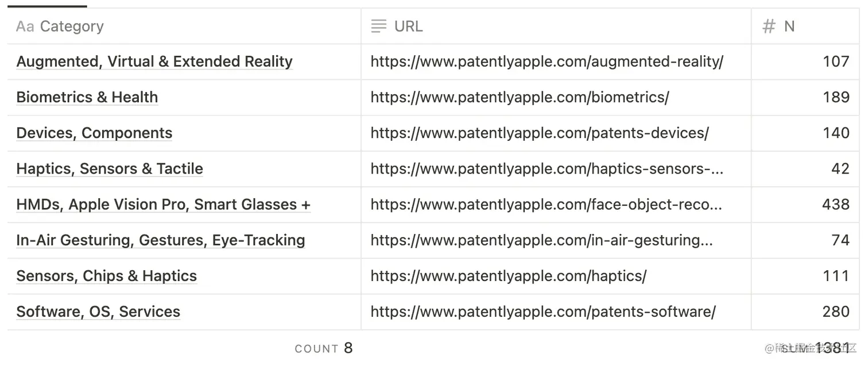Open HMDs, Apple Vision Pro row
The width and height of the screenshot is (868, 365).
click(x=163, y=204)
